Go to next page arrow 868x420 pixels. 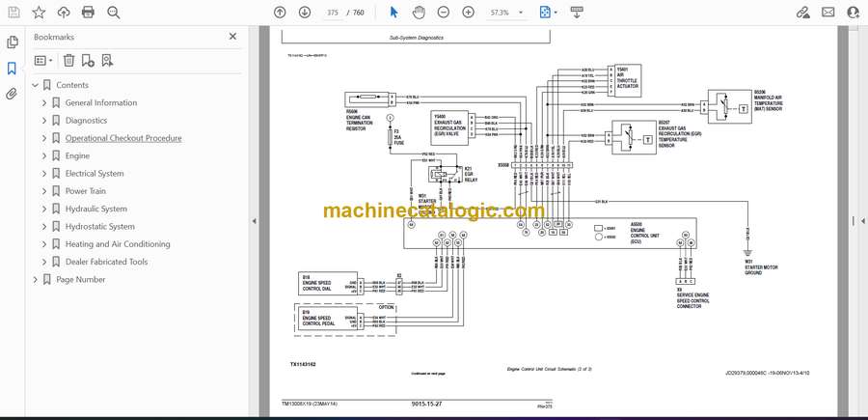(305, 13)
